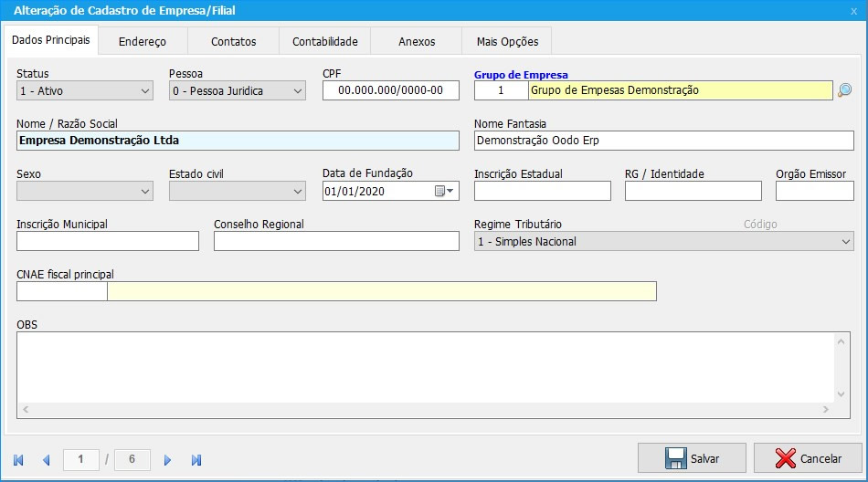
Task: Click the Grupo de Empesas Demonstração field
Action: click(x=681, y=90)
